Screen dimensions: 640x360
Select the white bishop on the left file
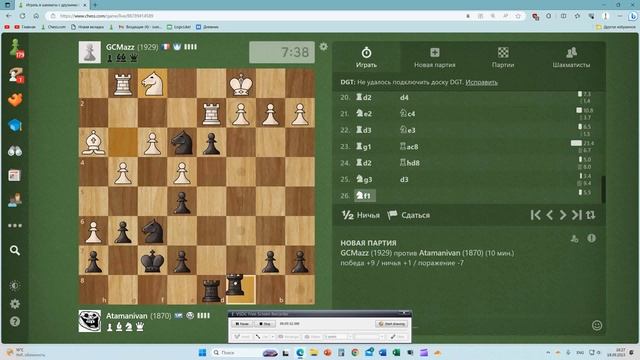(93, 142)
